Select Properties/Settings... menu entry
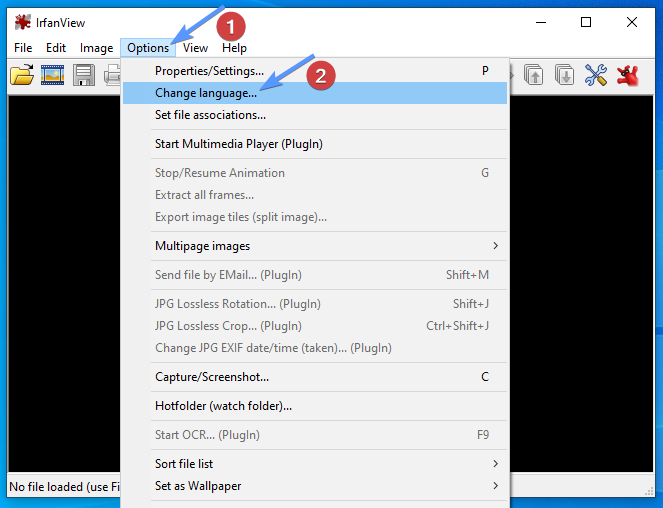 tap(315, 71)
